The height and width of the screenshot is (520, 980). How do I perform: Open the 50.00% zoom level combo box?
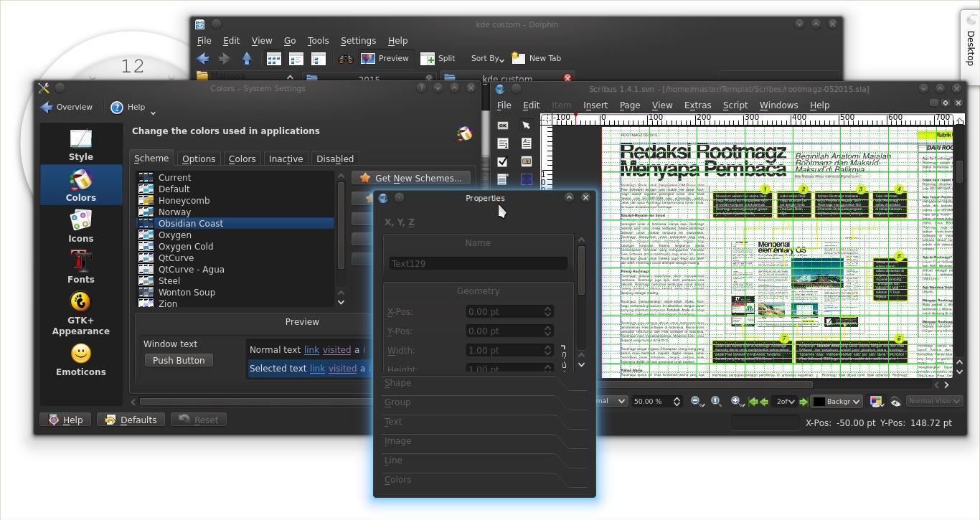(x=653, y=401)
